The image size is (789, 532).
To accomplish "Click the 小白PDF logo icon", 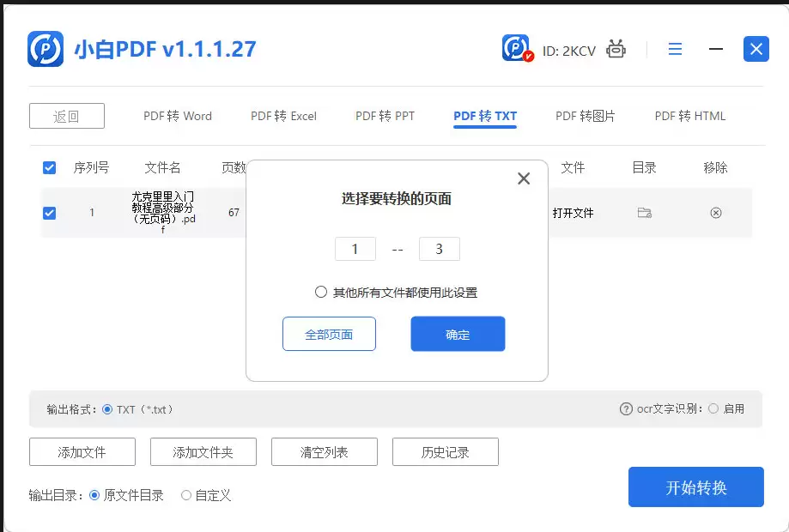I will 46,49.
